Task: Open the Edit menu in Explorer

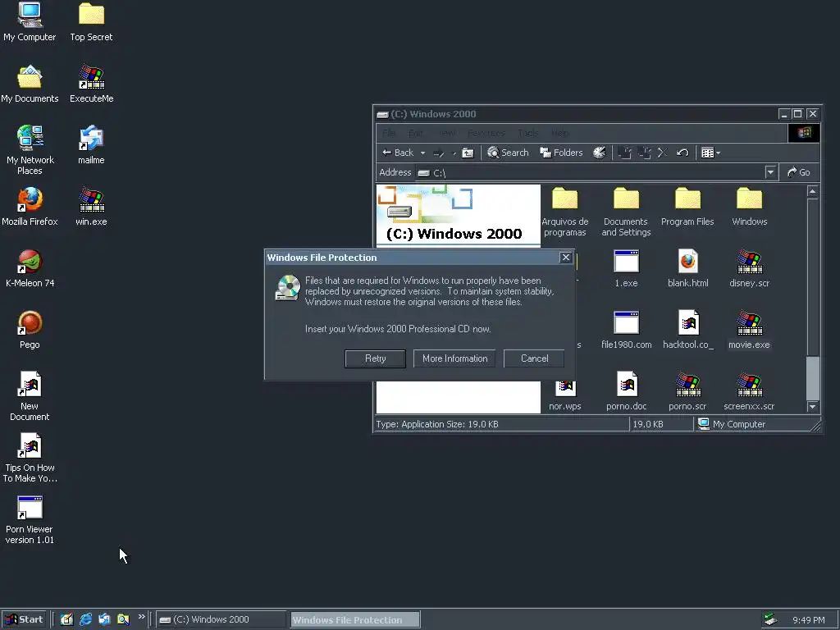Action: tap(416, 133)
